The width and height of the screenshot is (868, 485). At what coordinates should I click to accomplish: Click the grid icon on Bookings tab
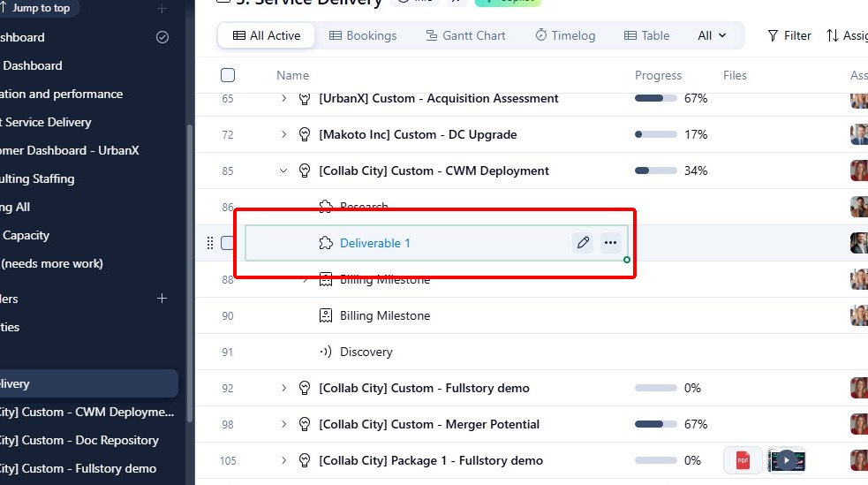coord(336,35)
